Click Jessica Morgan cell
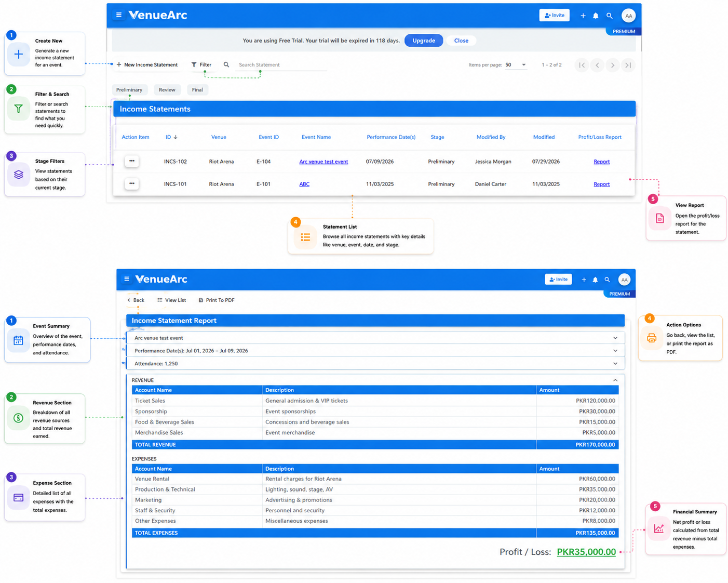Screen dimensions: 728x583 493,162
